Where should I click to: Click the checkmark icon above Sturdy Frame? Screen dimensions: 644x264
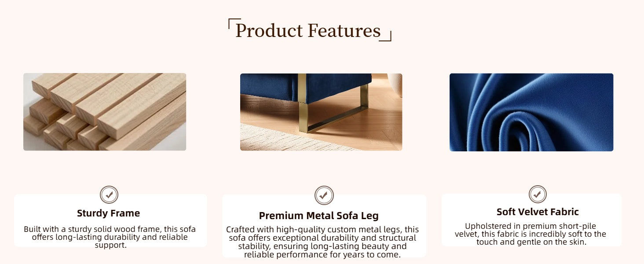pos(109,194)
